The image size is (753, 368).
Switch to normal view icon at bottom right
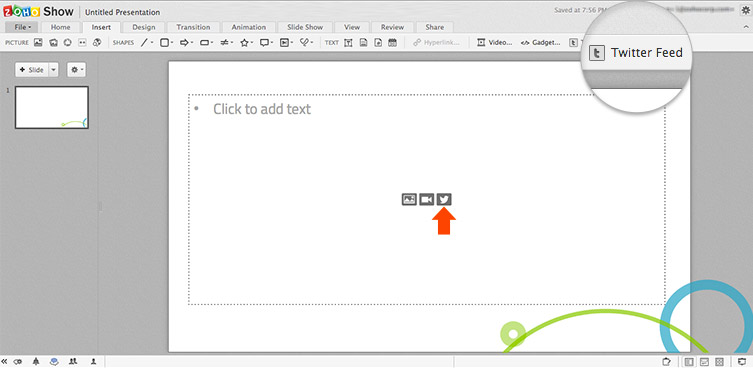(x=690, y=361)
